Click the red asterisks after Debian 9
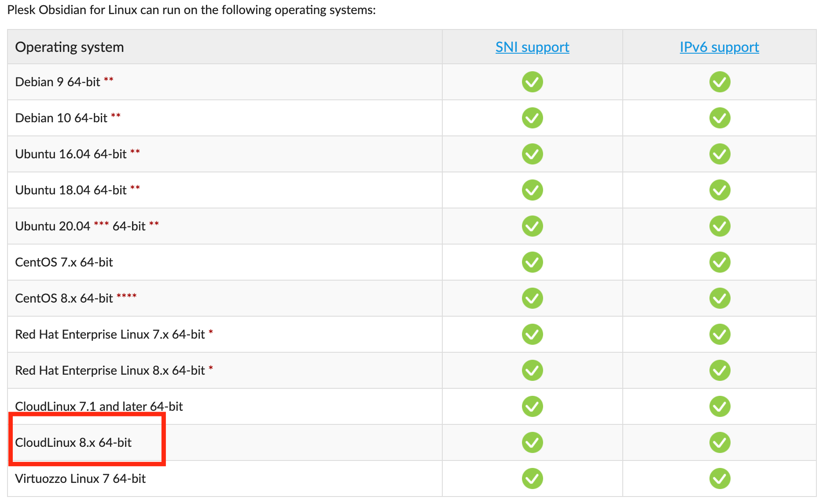 [109, 80]
